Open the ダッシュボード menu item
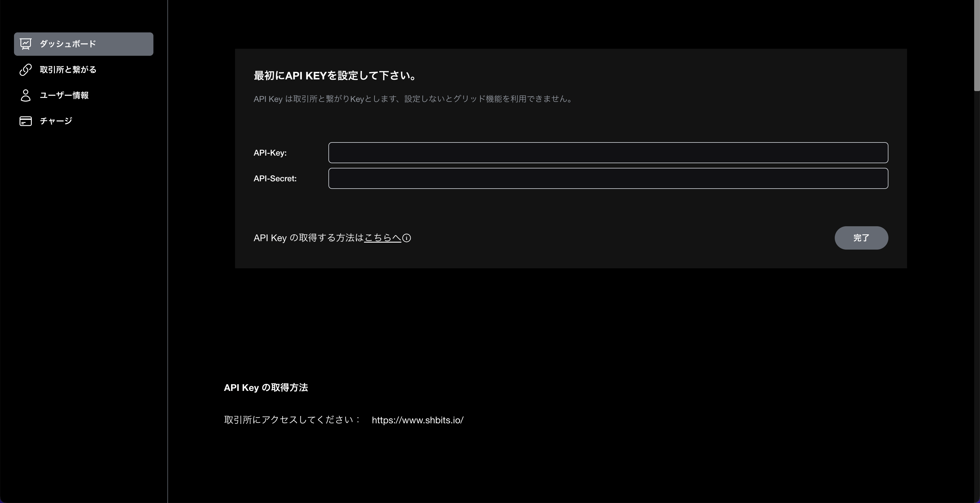Image resolution: width=980 pixels, height=503 pixels. [84, 44]
